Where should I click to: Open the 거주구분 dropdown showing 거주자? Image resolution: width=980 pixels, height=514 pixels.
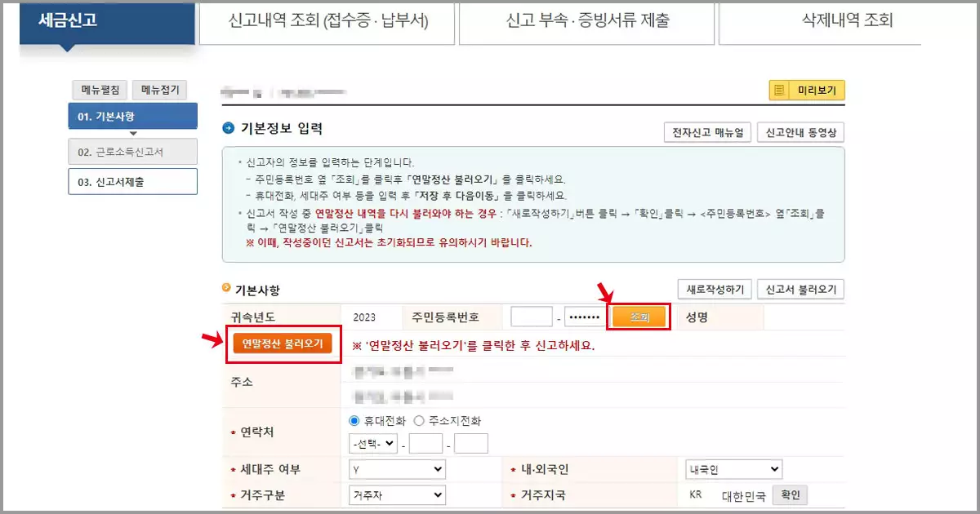(x=397, y=494)
